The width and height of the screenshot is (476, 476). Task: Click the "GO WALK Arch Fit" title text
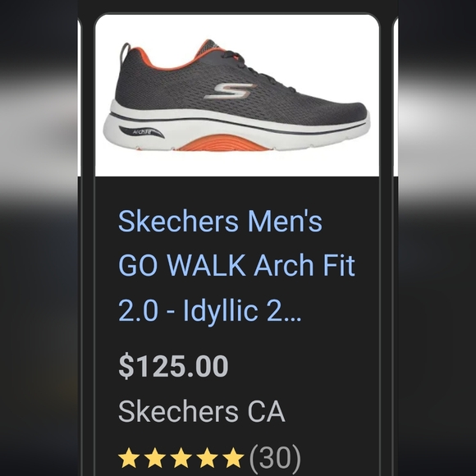[x=236, y=265]
